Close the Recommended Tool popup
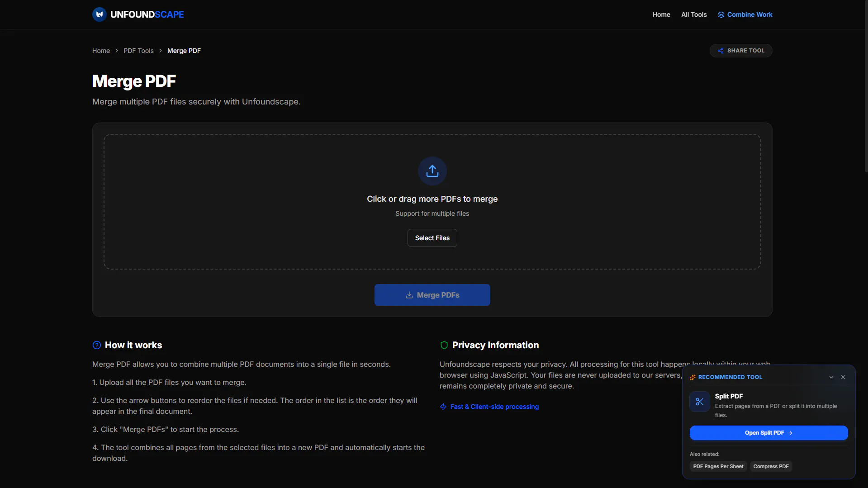 (x=843, y=377)
